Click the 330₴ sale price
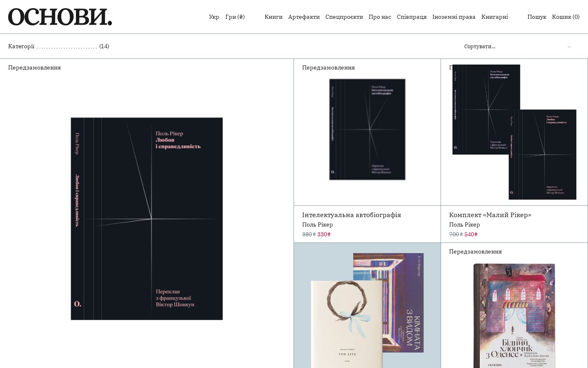This screenshot has width=588, height=368. click(324, 234)
